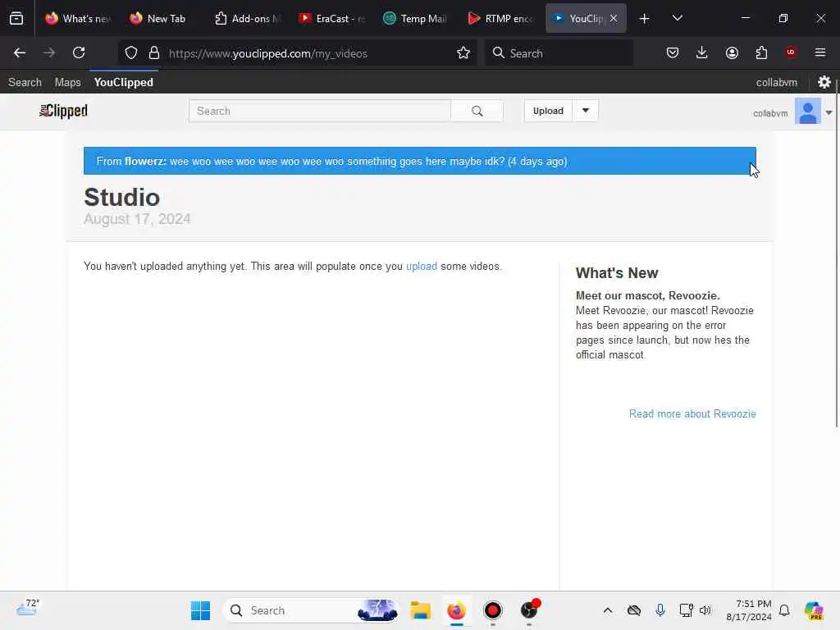Follow the blue upload link in the message

[421, 267]
